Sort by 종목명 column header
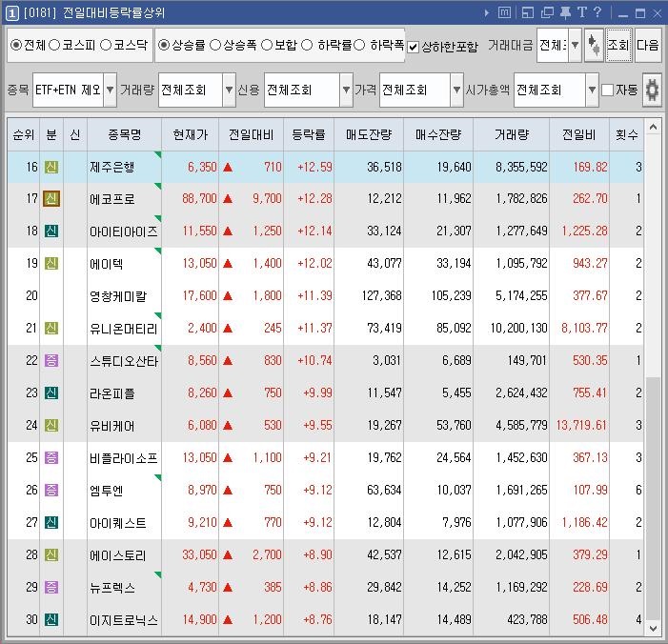The image size is (668, 644). point(125,134)
